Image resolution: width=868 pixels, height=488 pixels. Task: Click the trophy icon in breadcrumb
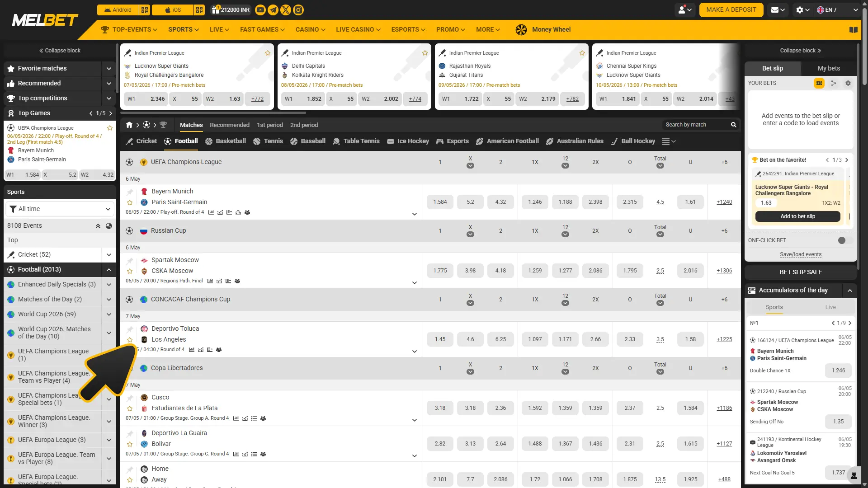click(x=163, y=125)
